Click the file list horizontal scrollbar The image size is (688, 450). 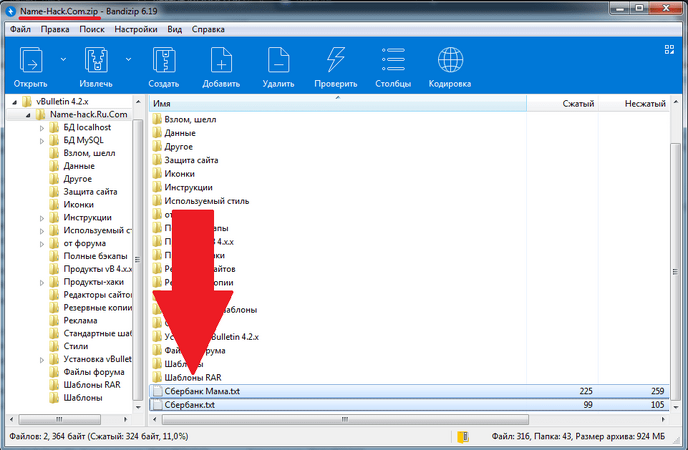(x=400, y=421)
